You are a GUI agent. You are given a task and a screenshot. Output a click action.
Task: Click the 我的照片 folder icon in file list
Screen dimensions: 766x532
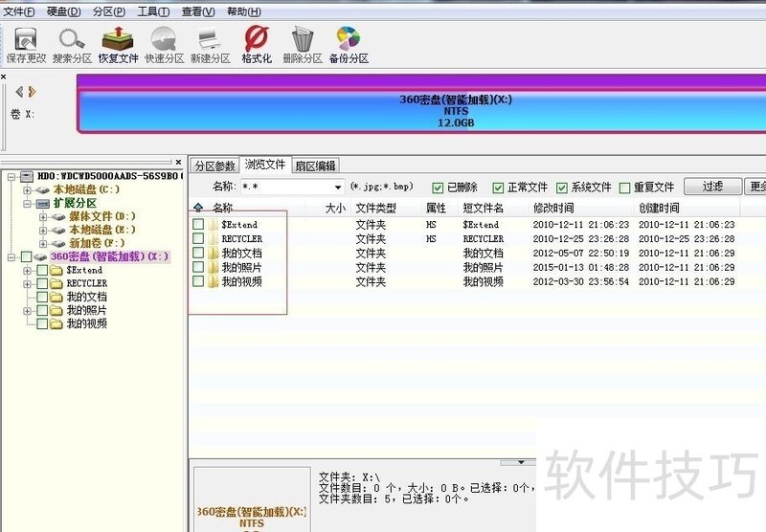[213, 267]
